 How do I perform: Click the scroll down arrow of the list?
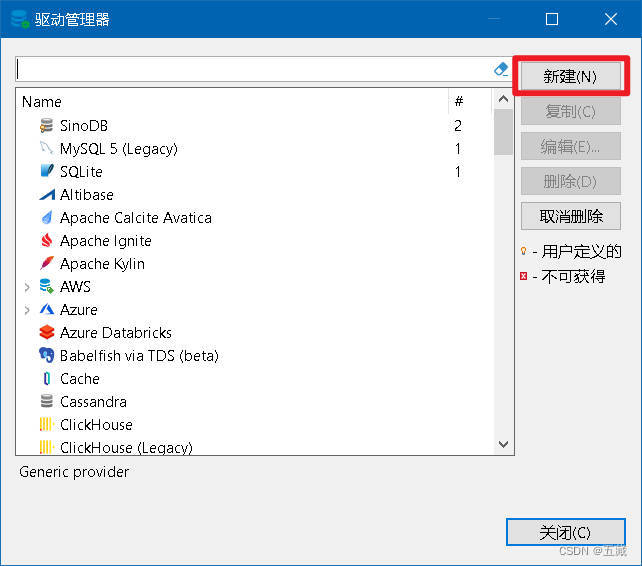click(504, 444)
